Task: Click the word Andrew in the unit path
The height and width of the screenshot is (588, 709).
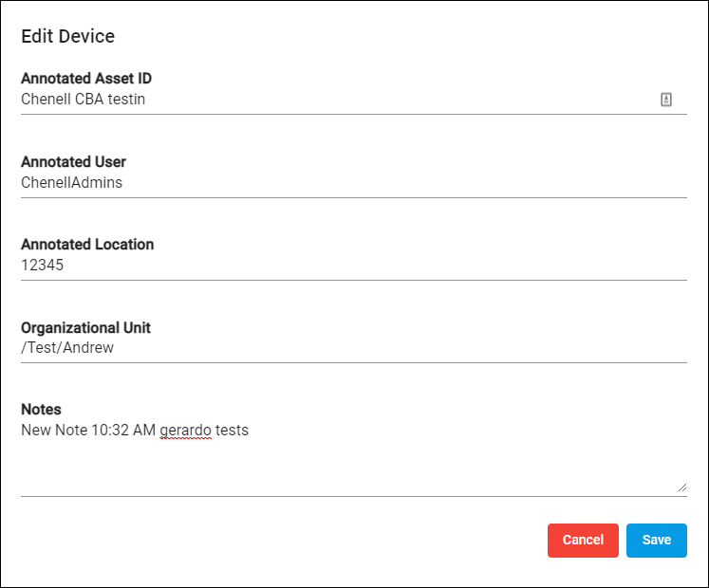Action: (x=88, y=347)
